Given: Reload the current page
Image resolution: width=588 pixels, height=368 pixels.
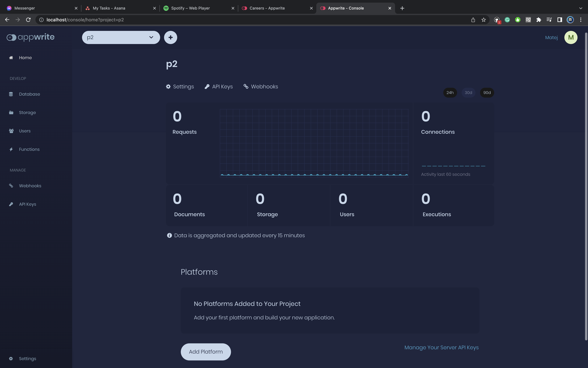Looking at the screenshot, I should tap(28, 20).
